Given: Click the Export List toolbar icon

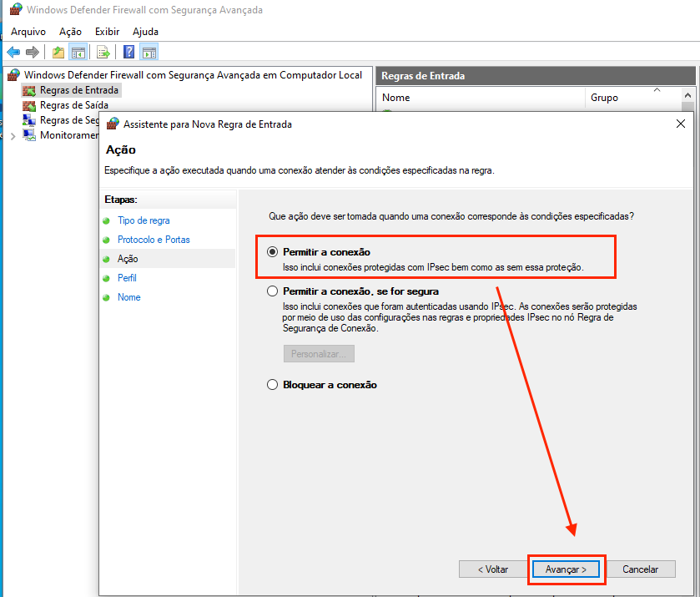Looking at the screenshot, I should pos(103,53).
